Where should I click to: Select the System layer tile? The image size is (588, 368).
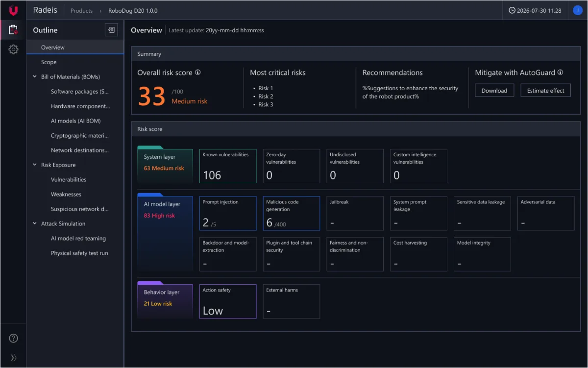(x=165, y=164)
